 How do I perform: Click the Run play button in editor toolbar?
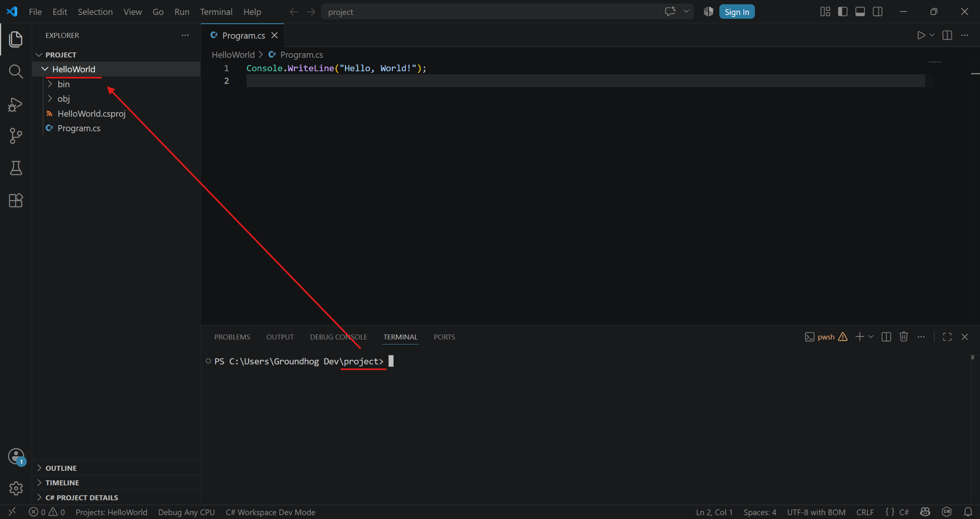921,35
